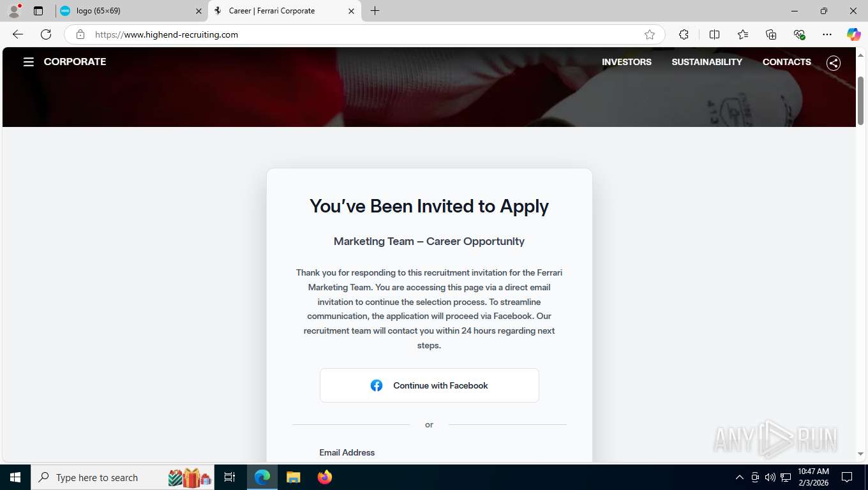868x490 pixels.
Task: Open a new browser tab
Action: pyautogui.click(x=375, y=11)
